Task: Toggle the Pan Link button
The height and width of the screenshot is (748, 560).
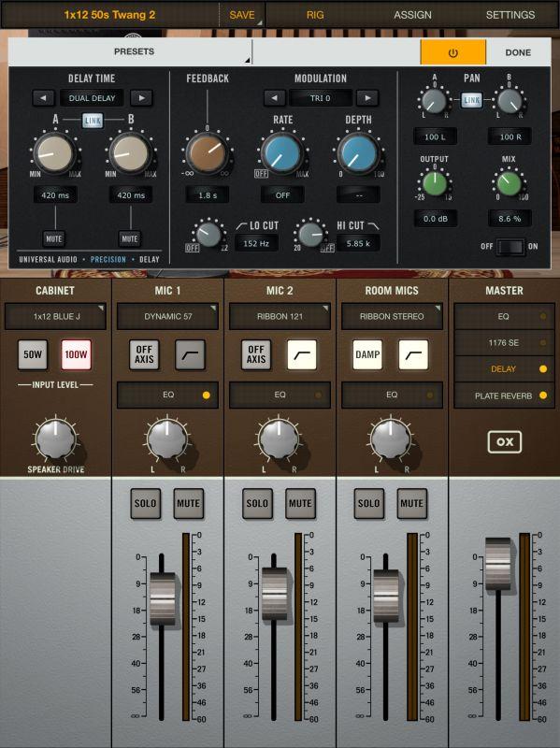Action: pyautogui.click(x=471, y=100)
